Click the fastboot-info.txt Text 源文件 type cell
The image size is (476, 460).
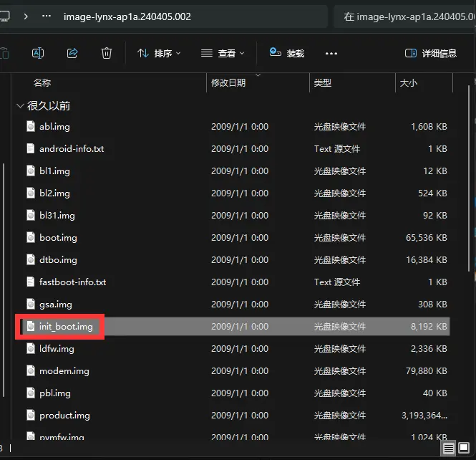tap(337, 282)
